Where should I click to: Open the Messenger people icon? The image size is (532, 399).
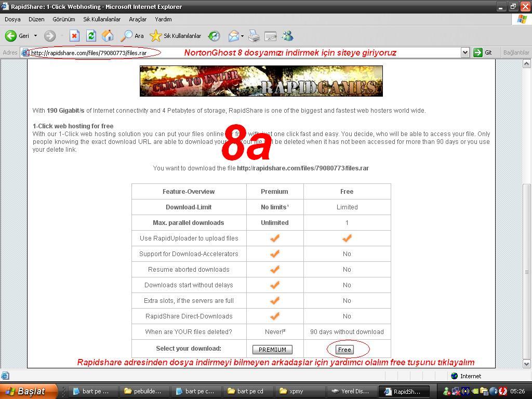pos(287,36)
